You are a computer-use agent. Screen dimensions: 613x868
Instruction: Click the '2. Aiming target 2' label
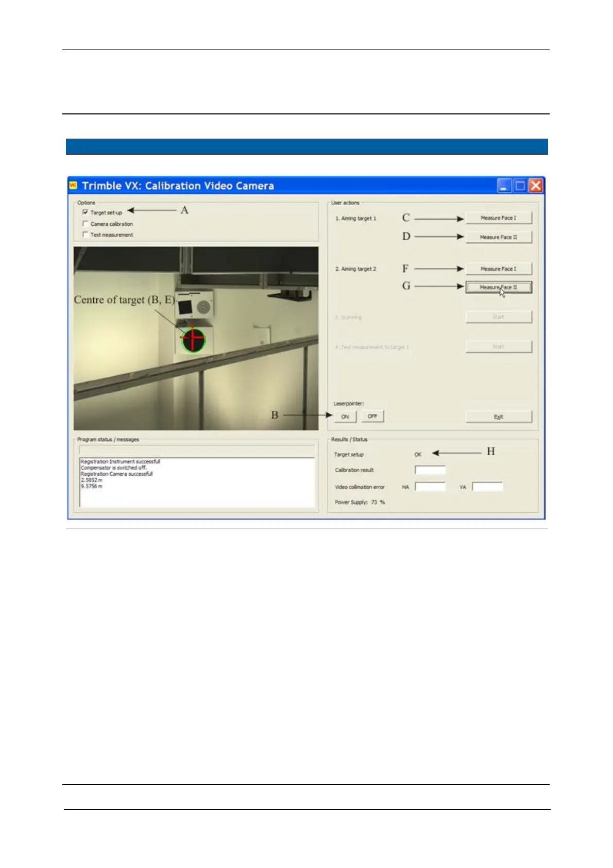(x=356, y=269)
